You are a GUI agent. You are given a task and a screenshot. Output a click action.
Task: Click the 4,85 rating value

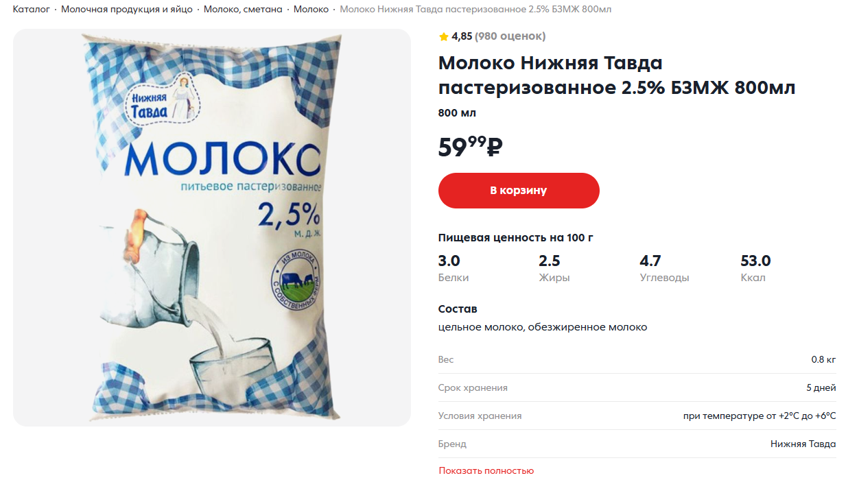coord(462,36)
